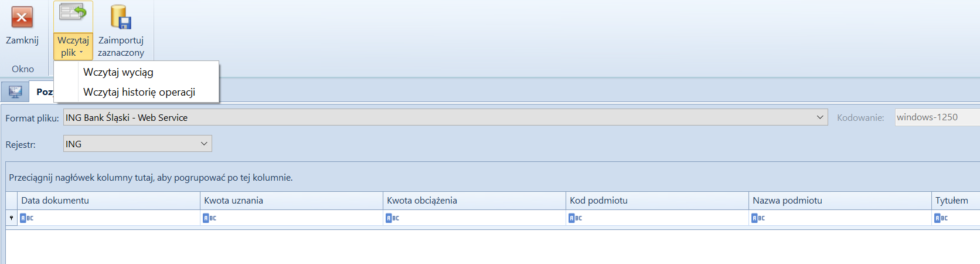980x264 pixels.
Task: Click the Wczytaj plik import icon
Action: point(73,13)
